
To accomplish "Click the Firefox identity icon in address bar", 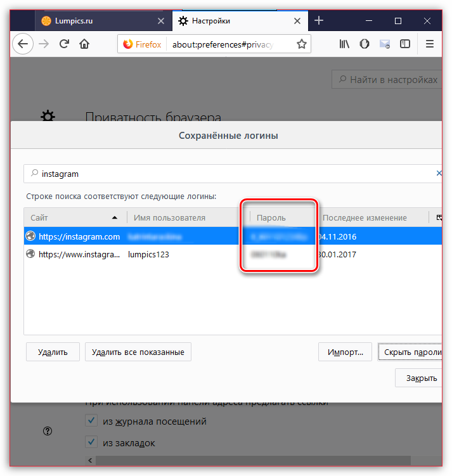I will [128, 44].
